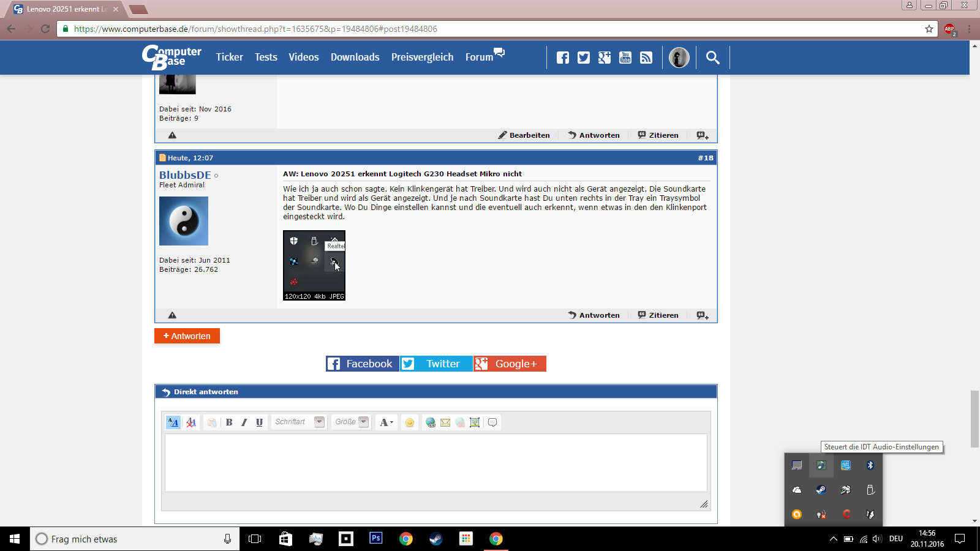Open the smiley picker
The height and width of the screenshot is (551, 980).
point(410,422)
